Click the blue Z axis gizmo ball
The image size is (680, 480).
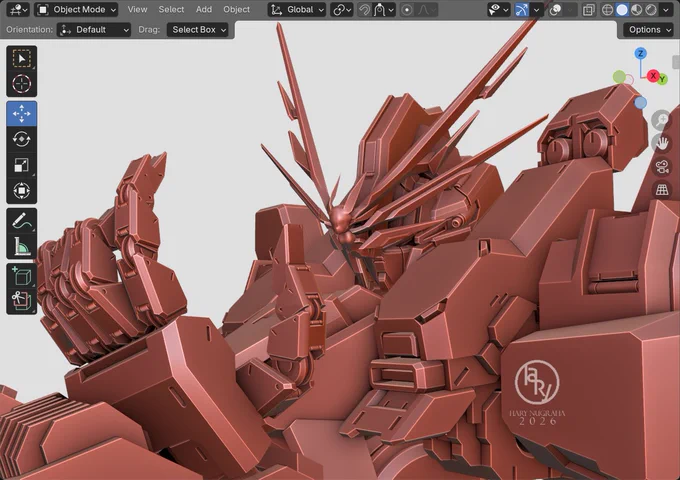point(641,53)
